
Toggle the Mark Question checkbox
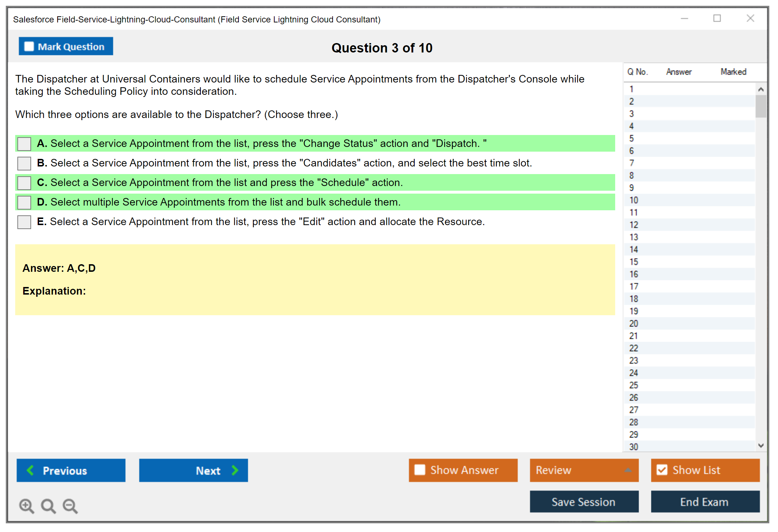point(29,46)
